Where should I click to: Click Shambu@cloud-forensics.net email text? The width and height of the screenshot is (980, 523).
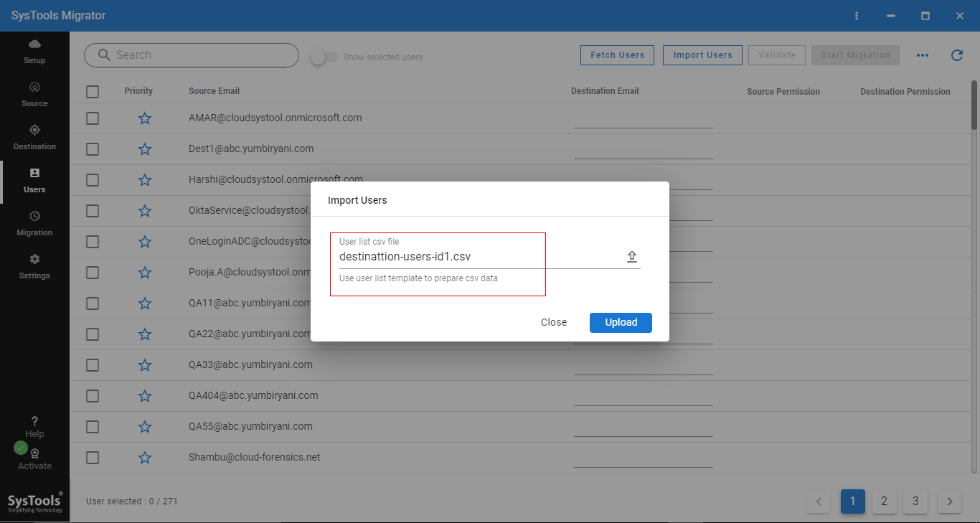tap(255, 457)
